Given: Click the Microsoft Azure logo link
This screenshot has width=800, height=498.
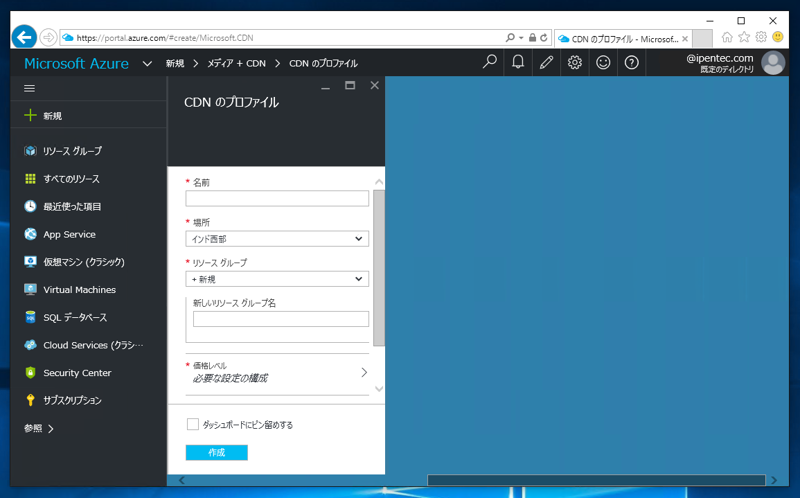Looking at the screenshot, I should [77, 63].
